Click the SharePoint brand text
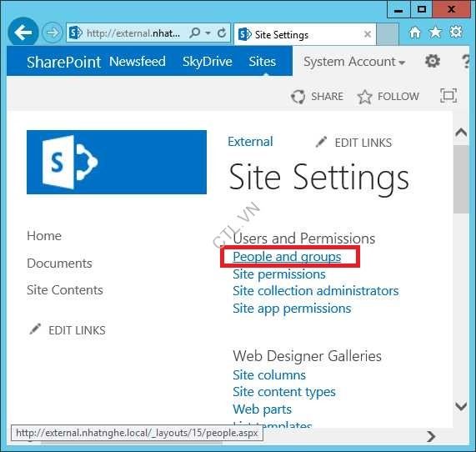The height and width of the screenshot is (452, 476). click(63, 62)
